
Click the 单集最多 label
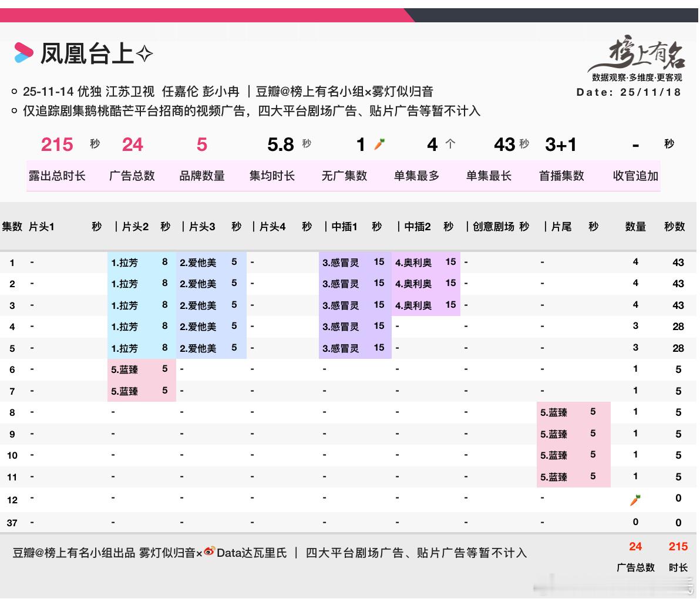(x=416, y=176)
